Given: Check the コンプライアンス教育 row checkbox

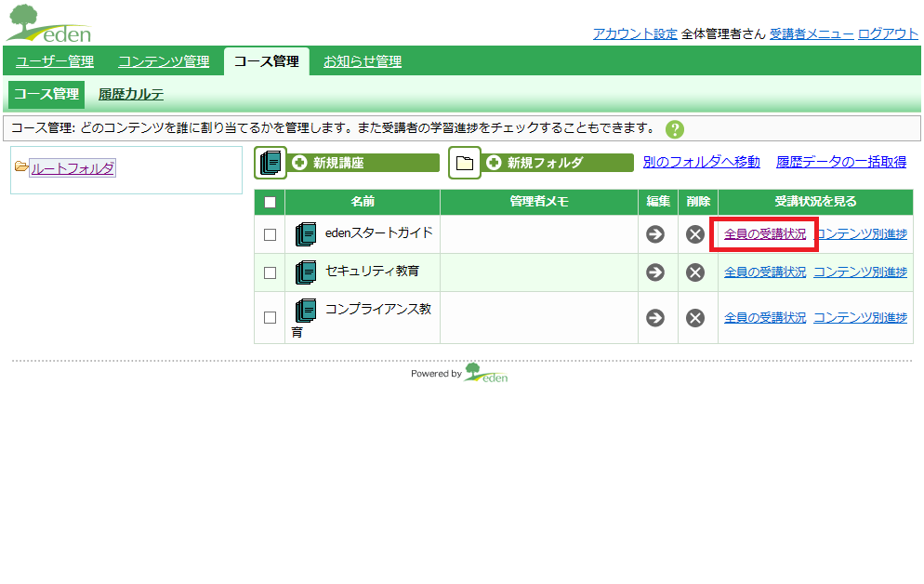Looking at the screenshot, I should [x=270, y=318].
